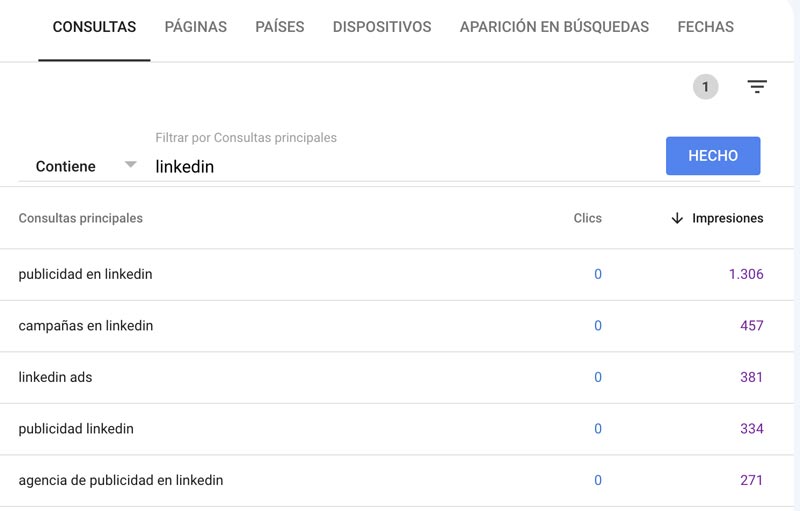Open the Dispositivos tab
Screen dimensions: 800x511
coord(382,27)
